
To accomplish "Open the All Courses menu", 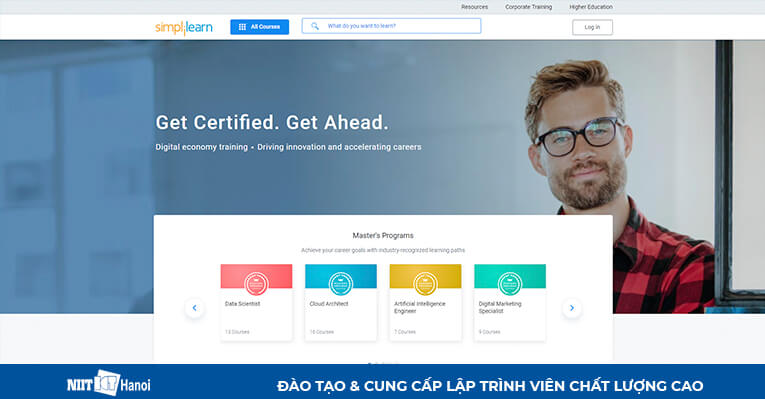I will 260,27.
